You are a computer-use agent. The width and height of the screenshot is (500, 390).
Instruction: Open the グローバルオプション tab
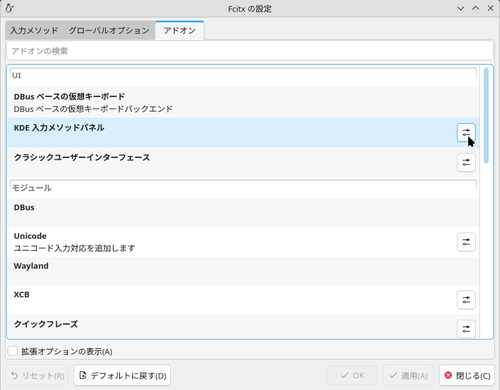point(109,31)
